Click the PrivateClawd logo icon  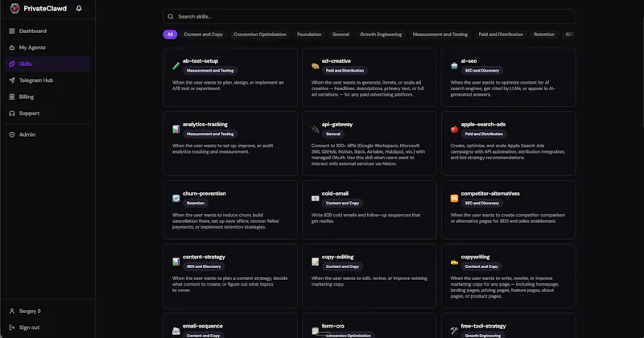pos(14,8)
